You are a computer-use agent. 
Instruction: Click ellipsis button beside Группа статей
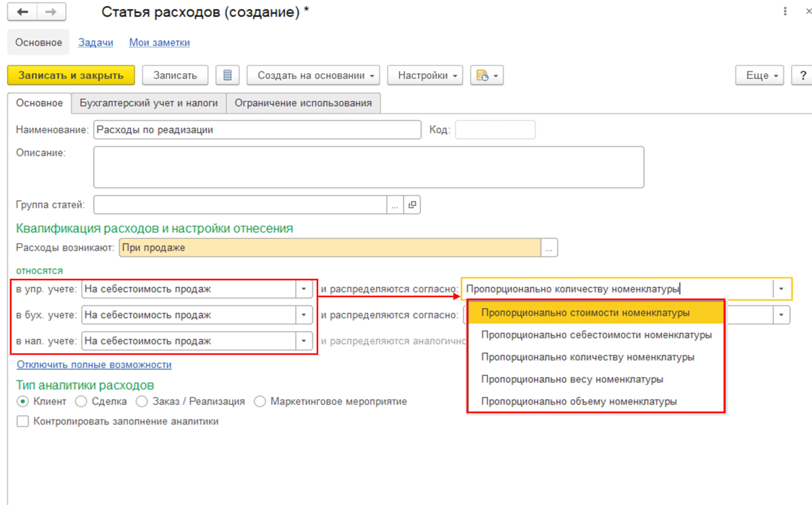coord(394,204)
